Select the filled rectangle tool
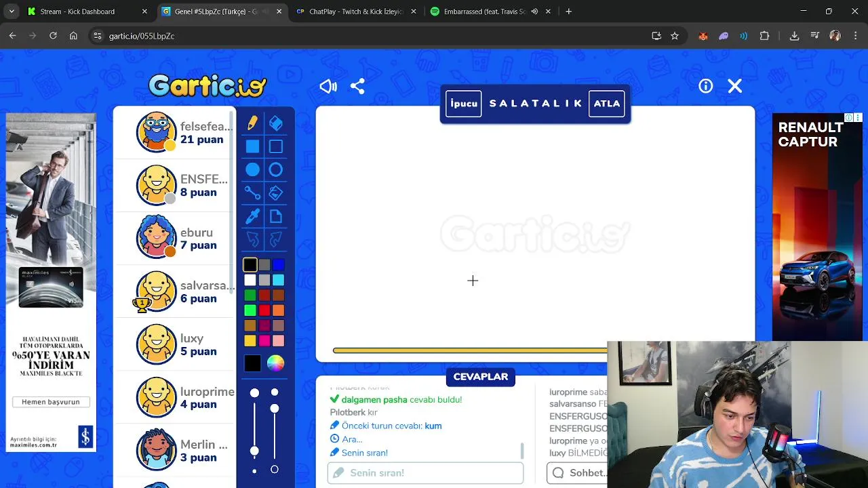The height and width of the screenshot is (488, 868). click(x=252, y=146)
